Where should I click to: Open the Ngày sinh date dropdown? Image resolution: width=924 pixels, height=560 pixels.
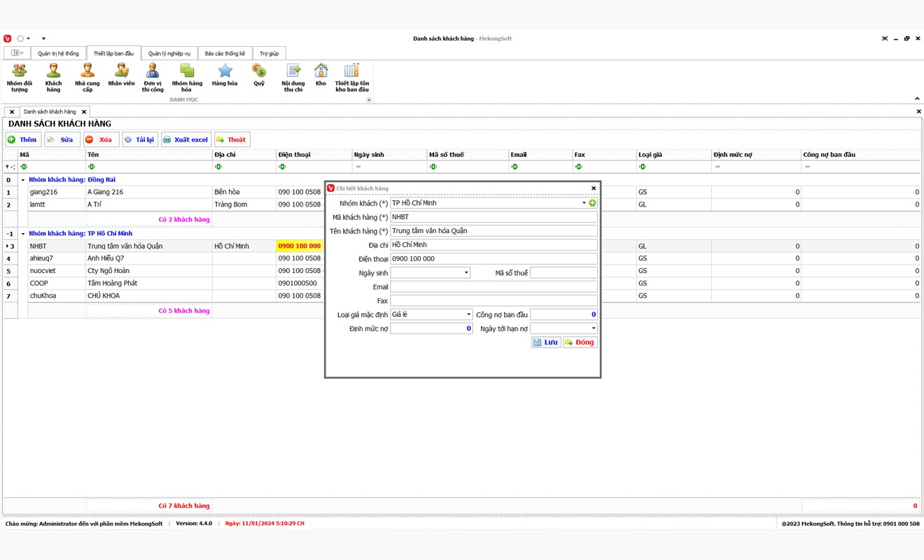pos(466,273)
